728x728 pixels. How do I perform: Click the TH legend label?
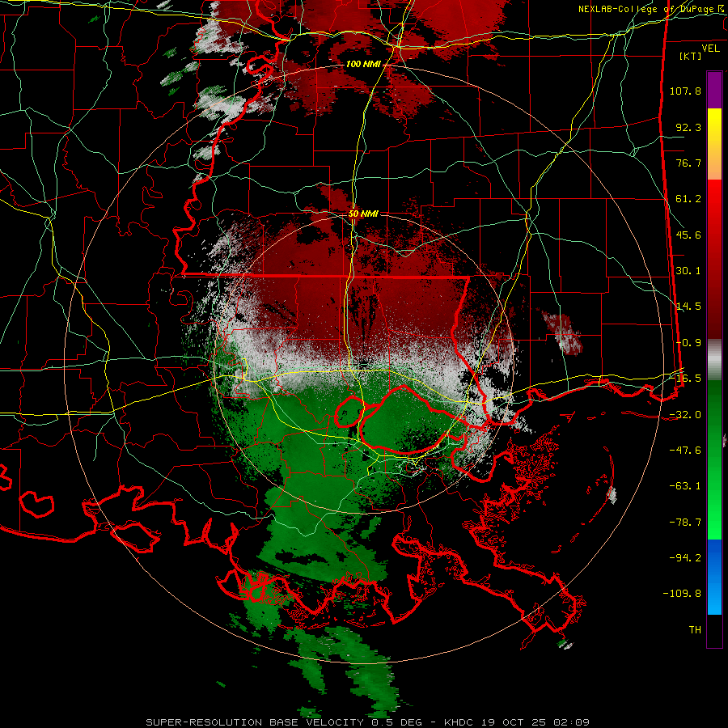695,630
